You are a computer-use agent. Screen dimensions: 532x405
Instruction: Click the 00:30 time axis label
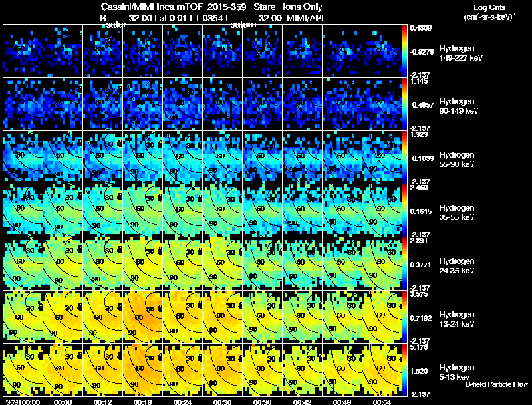click(x=222, y=402)
